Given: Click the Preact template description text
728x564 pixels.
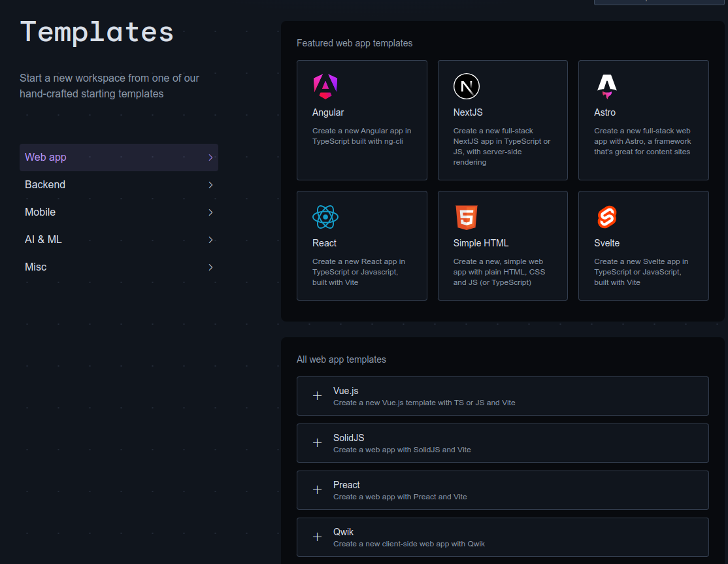Looking at the screenshot, I should 400,497.
